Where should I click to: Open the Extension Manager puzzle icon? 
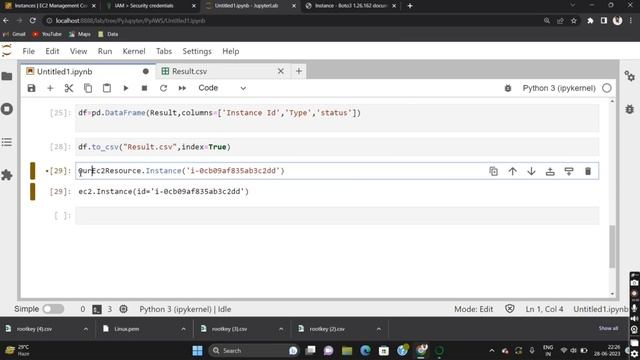click(x=7, y=175)
